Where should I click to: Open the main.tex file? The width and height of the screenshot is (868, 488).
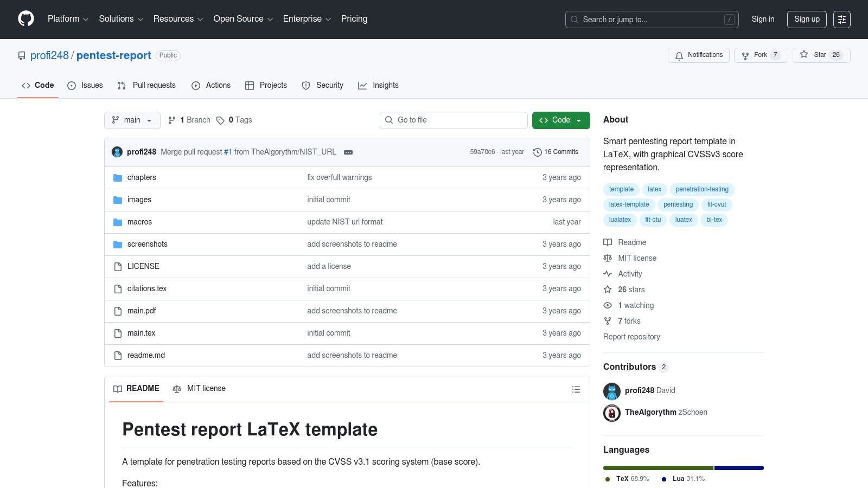(x=141, y=333)
